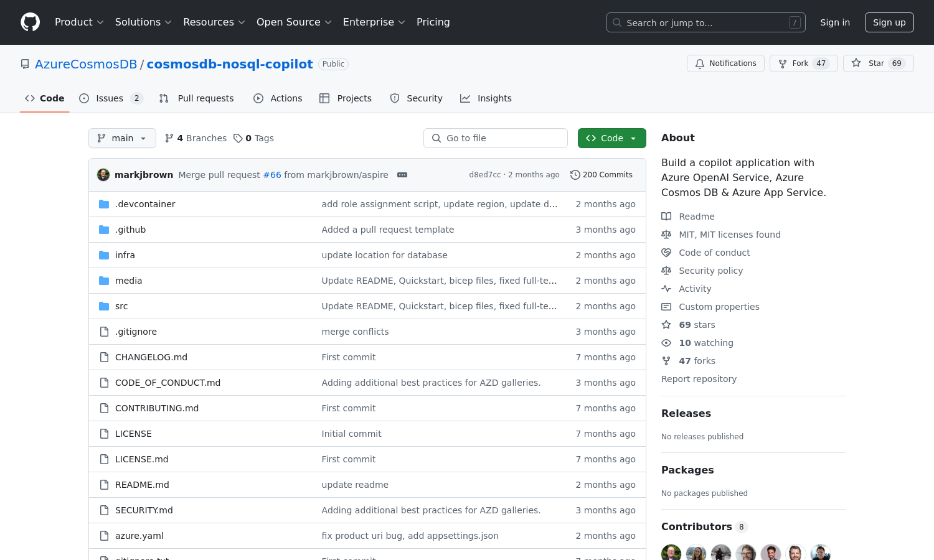Open the main branch dropdown
This screenshot has height=560, width=934.
tap(122, 138)
